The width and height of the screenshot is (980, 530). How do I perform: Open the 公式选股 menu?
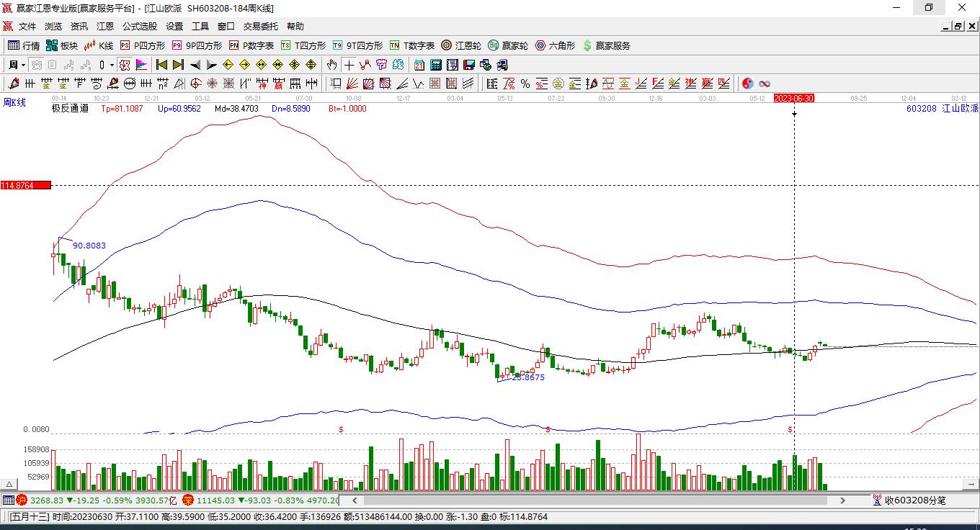[139, 27]
